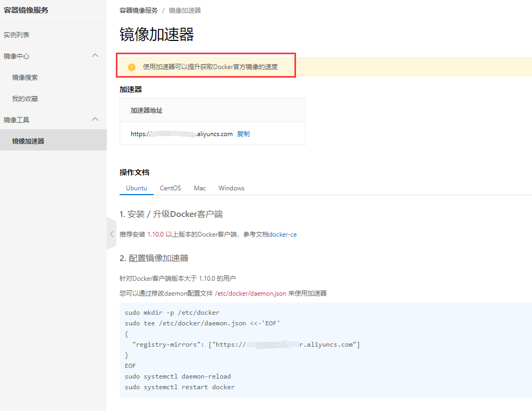Click the yellow warning icon in banner

pyautogui.click(x=132, y=67)
